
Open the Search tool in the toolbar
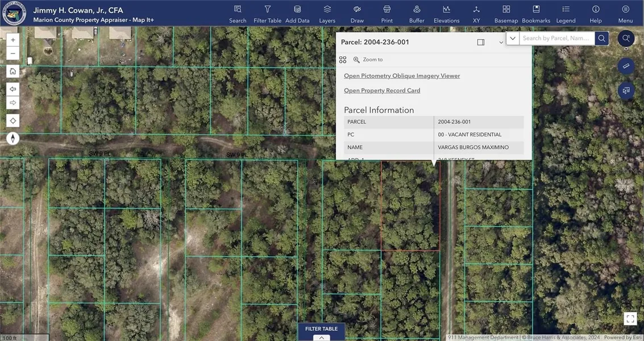coord(238,14)
